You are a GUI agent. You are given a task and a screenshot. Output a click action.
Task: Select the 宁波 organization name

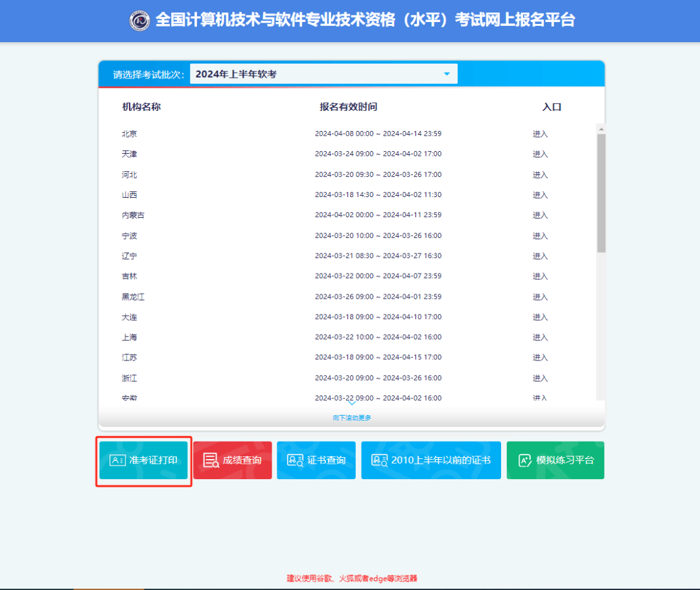click(x=130, y=236)
